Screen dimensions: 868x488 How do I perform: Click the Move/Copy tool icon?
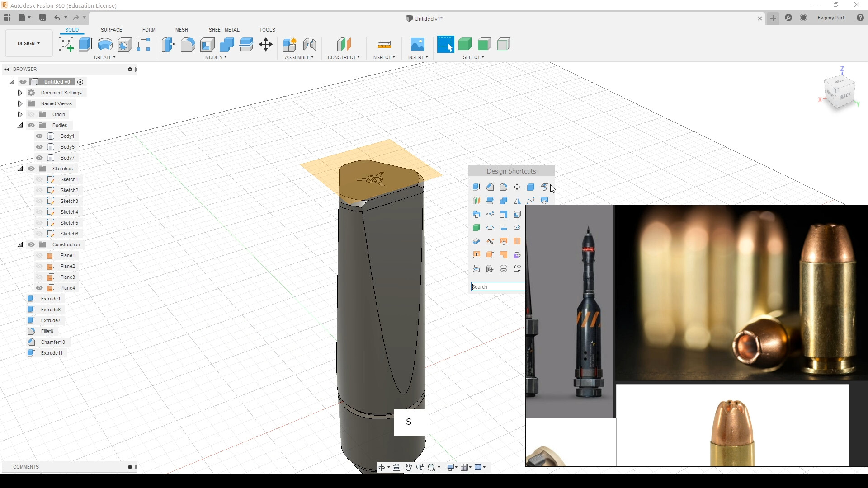[266, 44]
